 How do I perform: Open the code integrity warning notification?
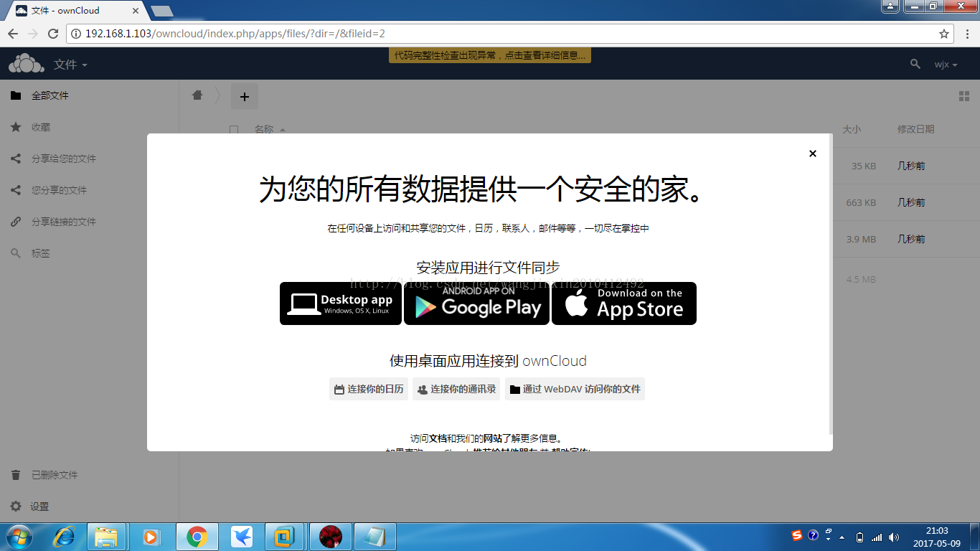tap(490, 55)
